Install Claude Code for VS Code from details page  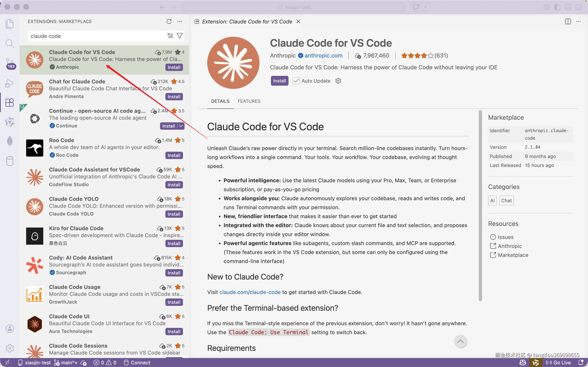(280, 81)
